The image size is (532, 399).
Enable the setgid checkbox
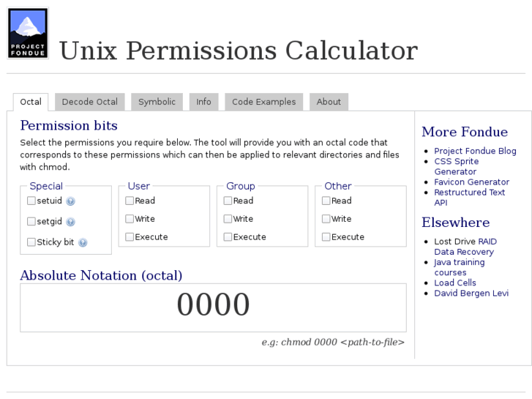[31, 221]
